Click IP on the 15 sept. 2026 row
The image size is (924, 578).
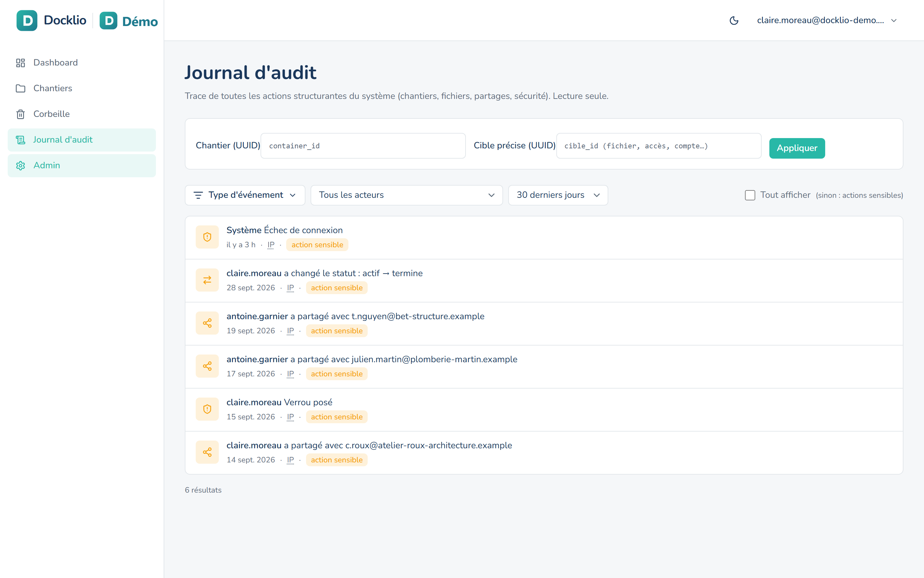pos(290,417)
